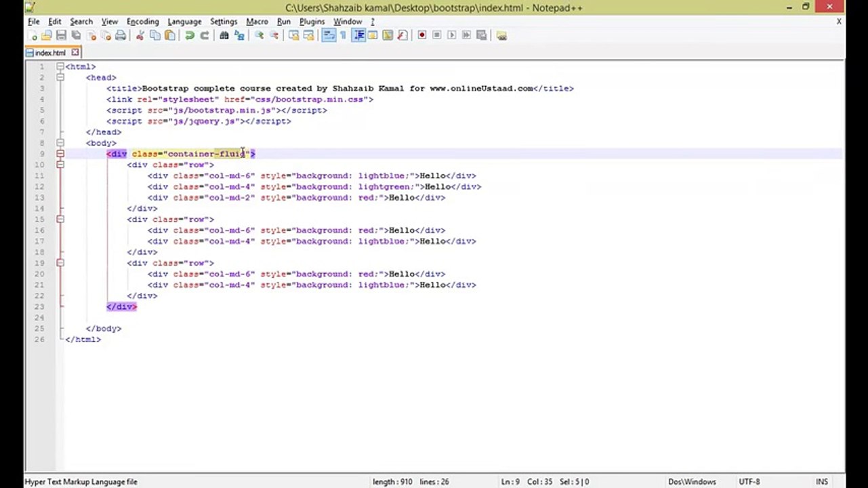The image size is (868, 488).
Task: Open Find with the binoculars icon
Action: pyautogui.click(x=224, y=35)
